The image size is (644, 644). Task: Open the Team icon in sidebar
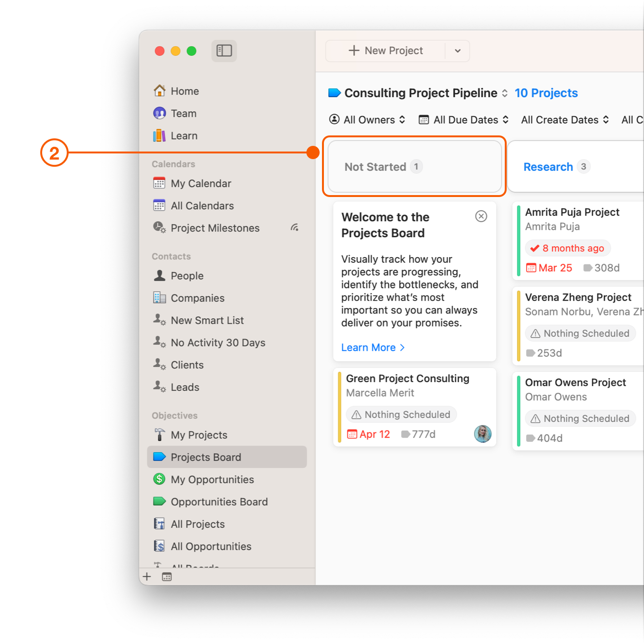[160, 113]
